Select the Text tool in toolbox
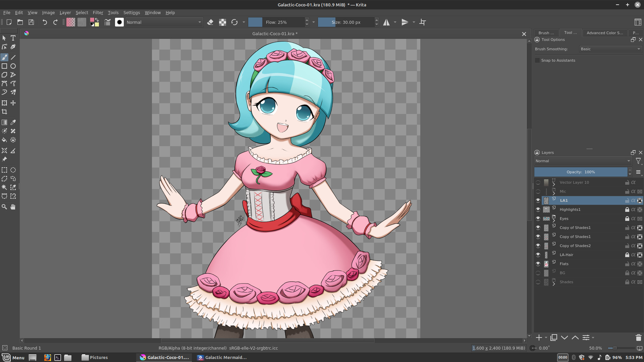 pyautogui.click(x=13, y=38)
